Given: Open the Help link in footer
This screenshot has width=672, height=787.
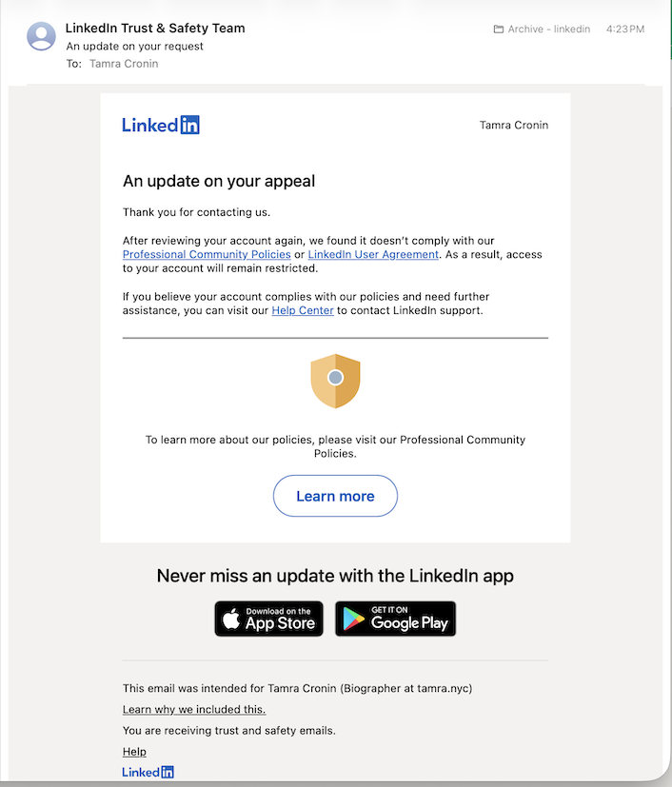Looking at the screenshot, I should click(134, 752).
